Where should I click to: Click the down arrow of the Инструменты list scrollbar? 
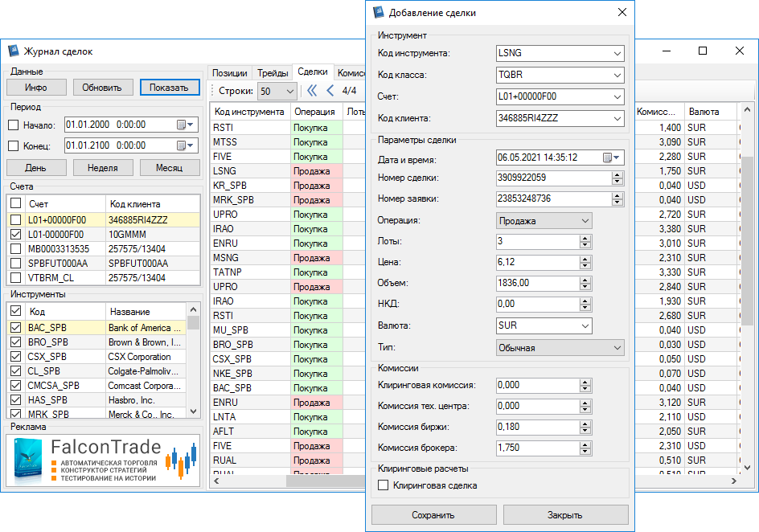tap(193, 411)
